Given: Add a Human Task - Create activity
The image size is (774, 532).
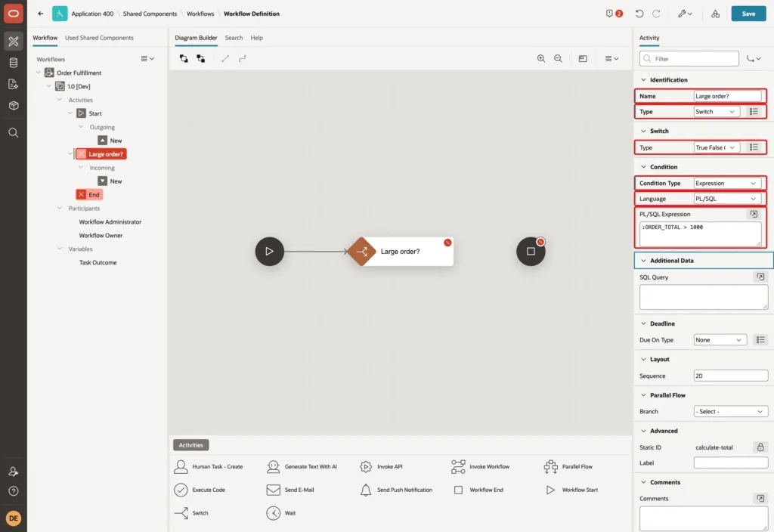Looking at the screenshot, I should (209, 466).
